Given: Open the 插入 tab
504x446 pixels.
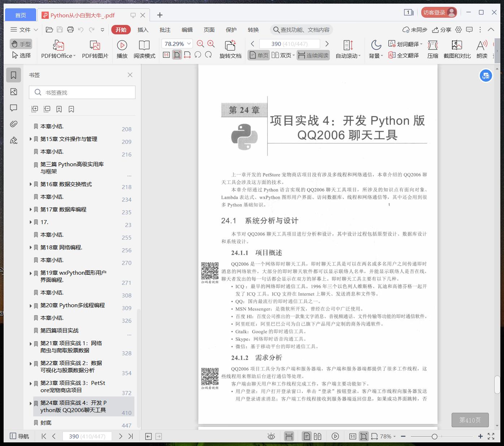Looking at the screenshot, I should (x=143, y=30).
